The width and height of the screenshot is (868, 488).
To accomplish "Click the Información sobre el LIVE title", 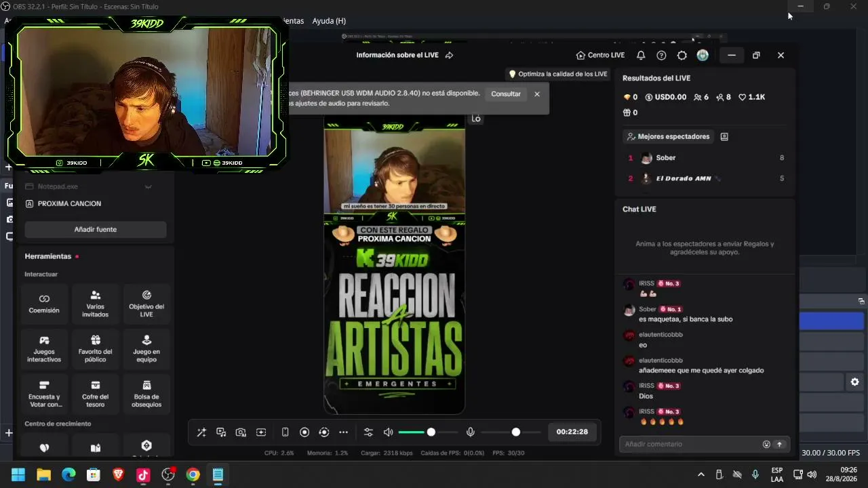I will click(x=397, y=56).
